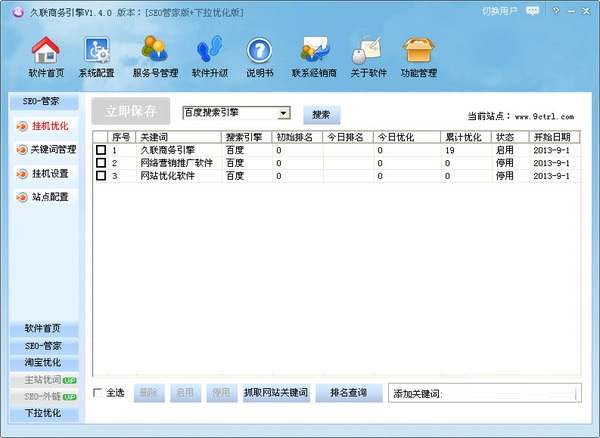Open 系统配置 system configuration icon
Viewport: 600px width, 438px height.
96,50
